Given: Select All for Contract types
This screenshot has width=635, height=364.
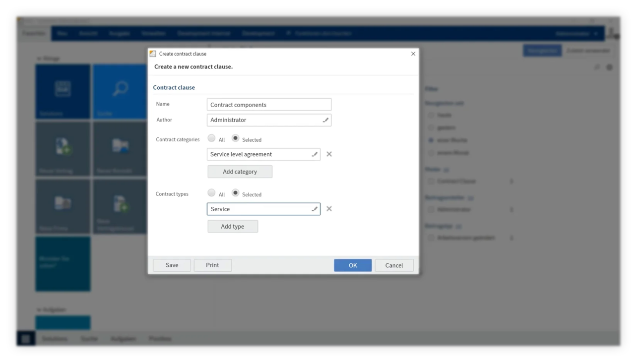Looking at the screenshot, I should coord(212,193).
